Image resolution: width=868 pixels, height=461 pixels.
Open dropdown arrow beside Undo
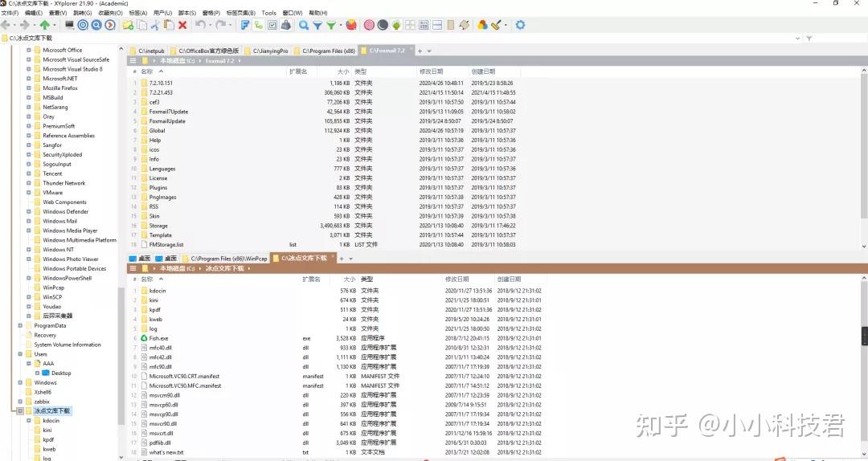click(x=210, y=25)
